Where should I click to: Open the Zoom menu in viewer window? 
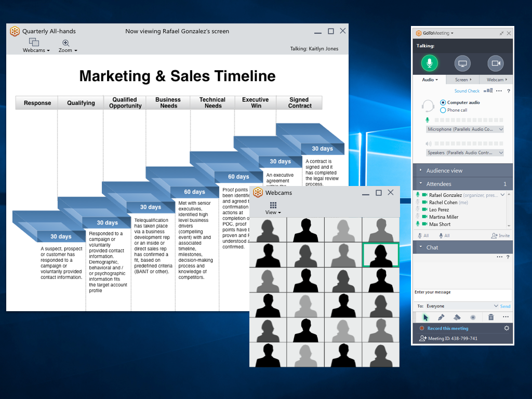[x=68, y=46]
